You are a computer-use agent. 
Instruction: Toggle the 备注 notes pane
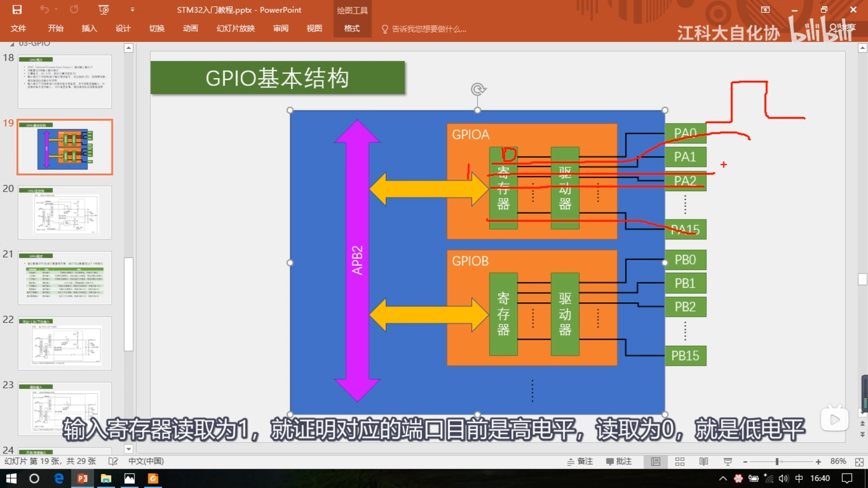pos(580,461)
